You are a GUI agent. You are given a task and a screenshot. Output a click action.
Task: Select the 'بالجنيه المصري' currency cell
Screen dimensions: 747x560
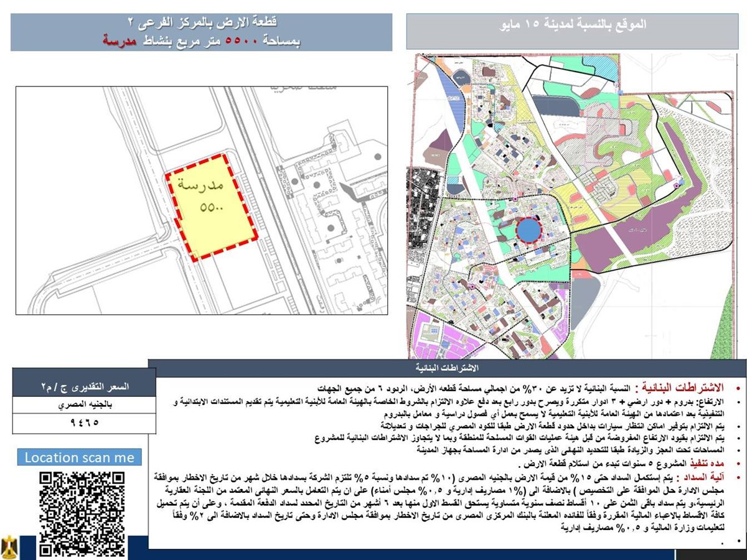tap(84, 406)
